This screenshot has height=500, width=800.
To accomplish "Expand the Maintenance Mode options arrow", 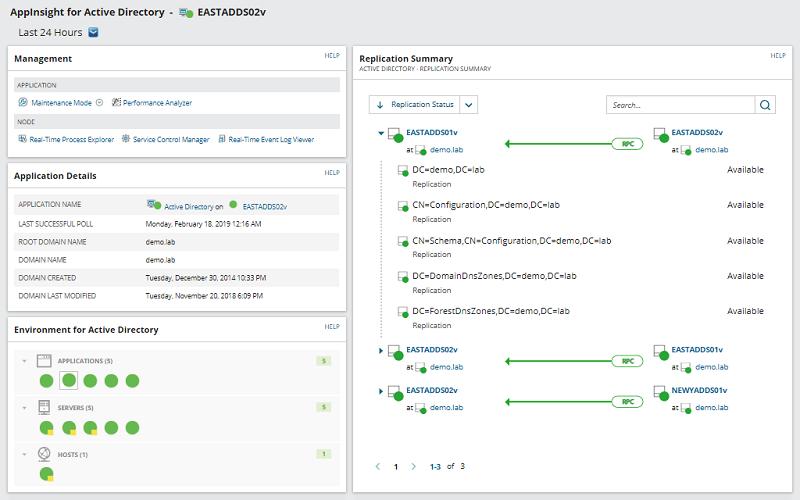I will point(99,102).
